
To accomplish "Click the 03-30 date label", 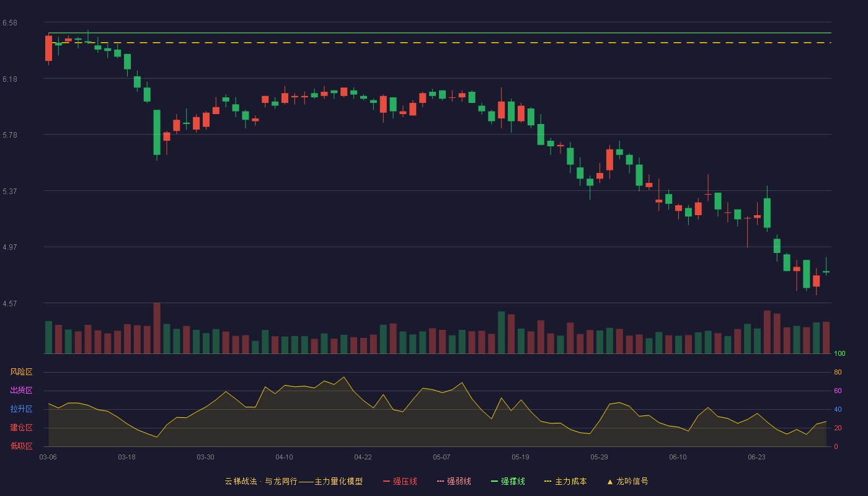I will pos(205,457).
